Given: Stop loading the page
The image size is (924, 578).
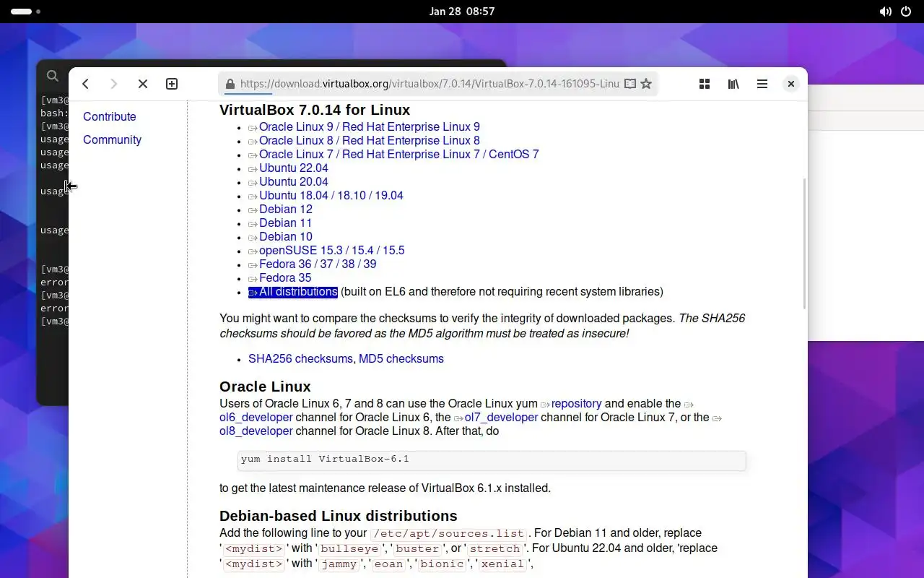Looking at the screenshot, I should coord(143,84).
